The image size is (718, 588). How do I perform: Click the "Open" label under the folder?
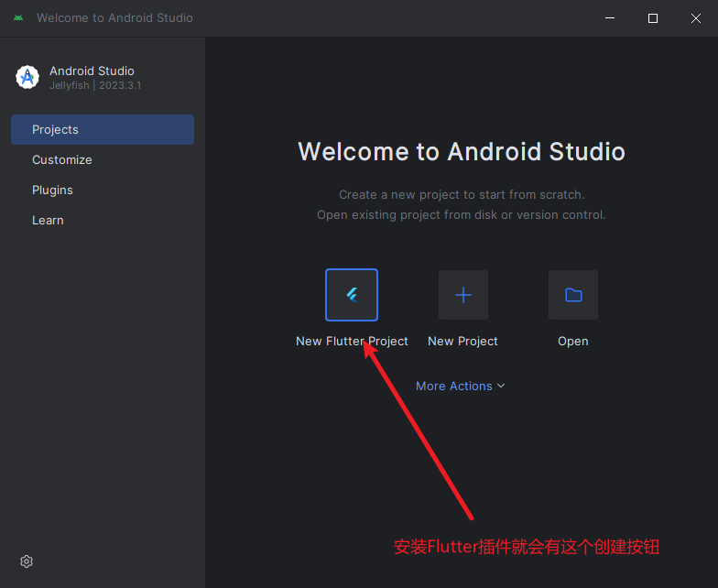(573, 341)
